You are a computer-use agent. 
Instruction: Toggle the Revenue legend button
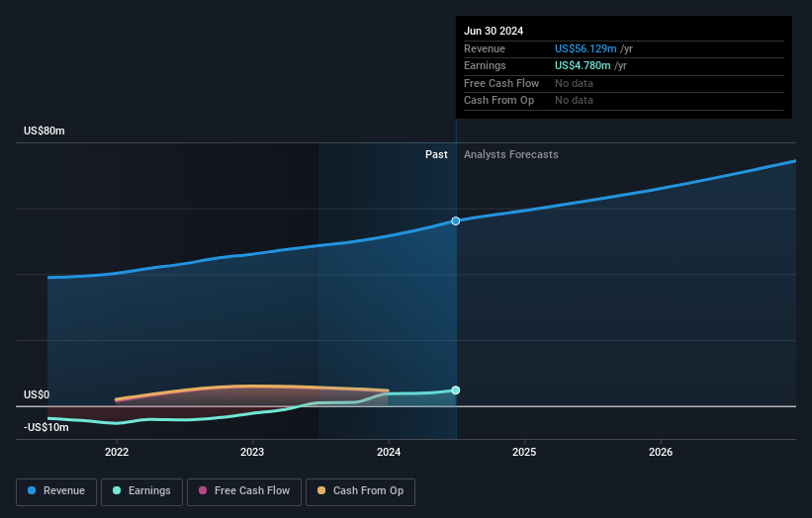click(56, 491)
